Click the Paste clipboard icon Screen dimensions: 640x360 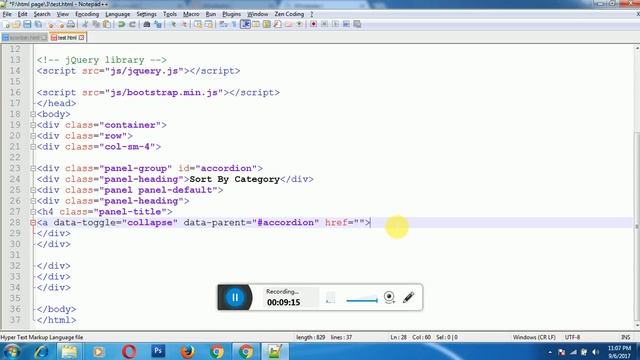tap(107, 24)
